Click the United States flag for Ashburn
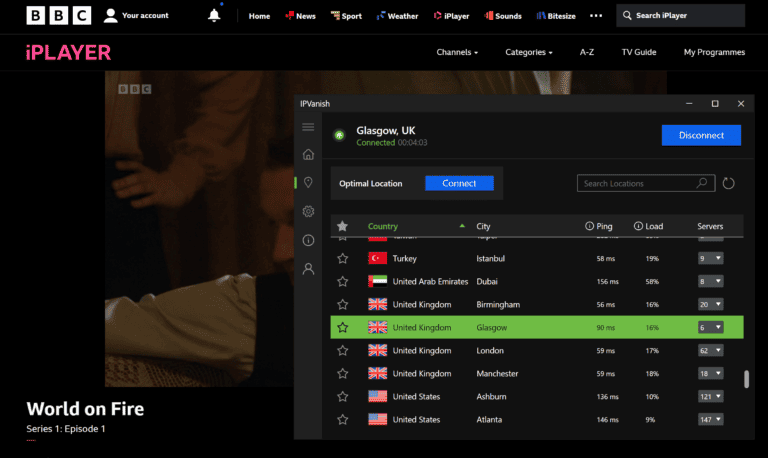768x458 pixels. click(x=377, y=396)
